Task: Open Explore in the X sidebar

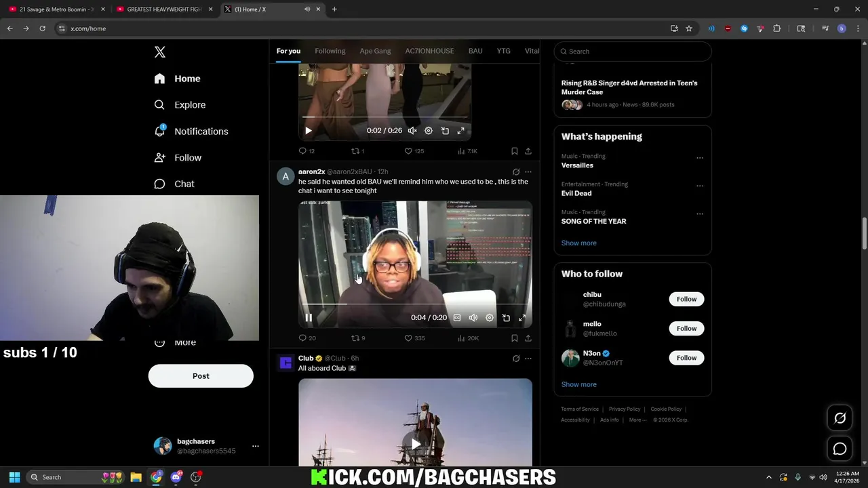Action: coord(180,105)
